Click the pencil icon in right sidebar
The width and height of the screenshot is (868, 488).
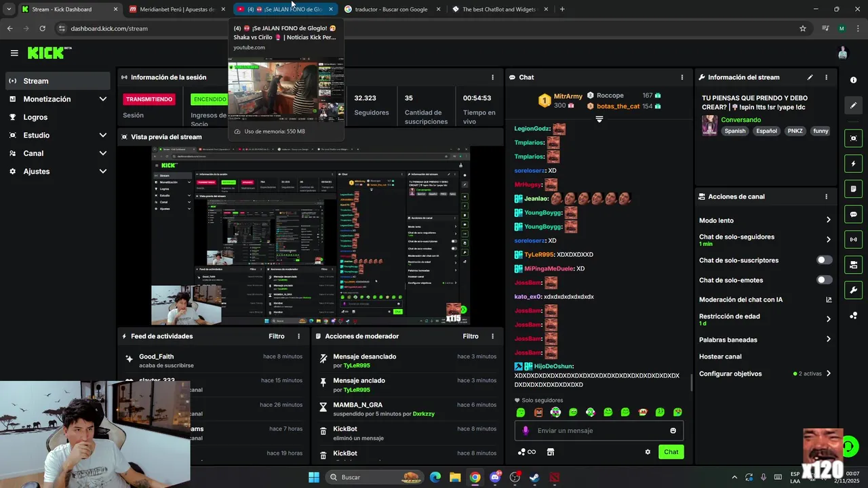(853, 106)
